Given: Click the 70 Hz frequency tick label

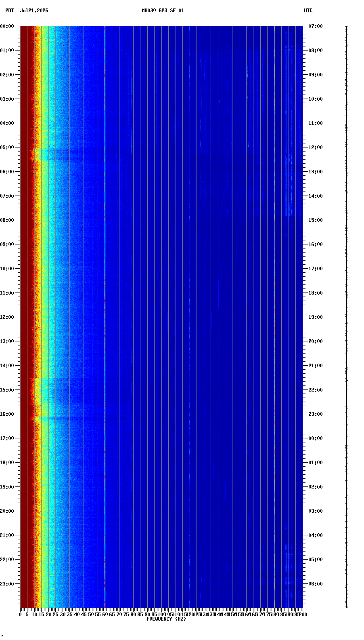Looking at the screenshot, I should 119,615.
